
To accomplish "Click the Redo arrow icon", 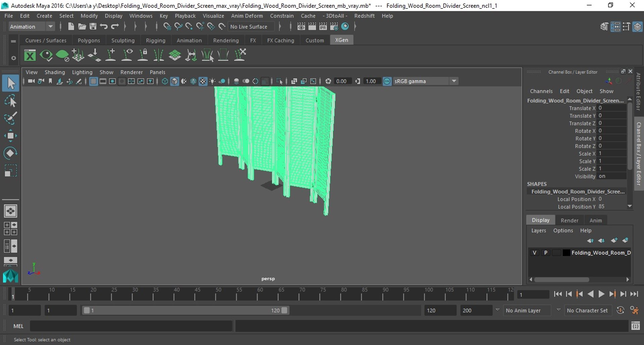I will click(x=115, y=26).
